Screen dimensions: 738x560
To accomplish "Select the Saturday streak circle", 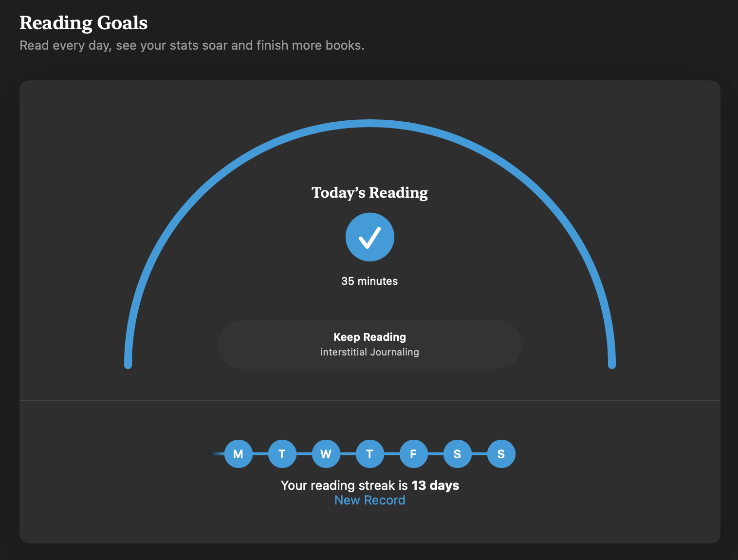I will click(457, 454).
